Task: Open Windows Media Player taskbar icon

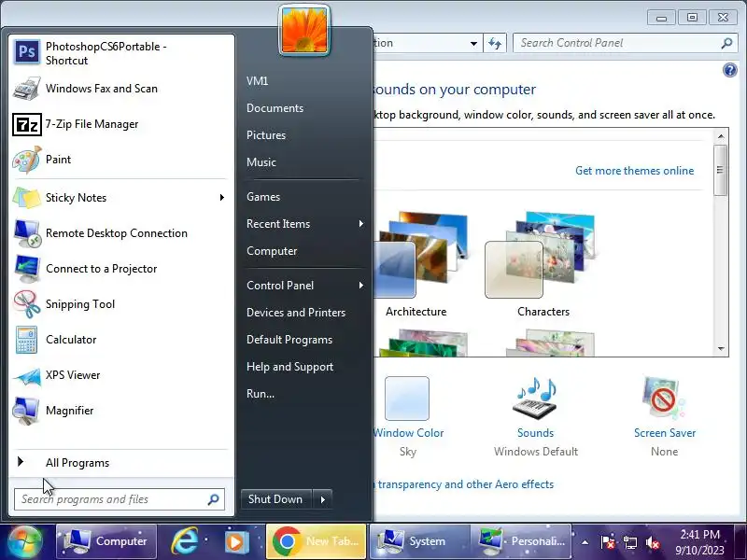Action: [236, 541]
